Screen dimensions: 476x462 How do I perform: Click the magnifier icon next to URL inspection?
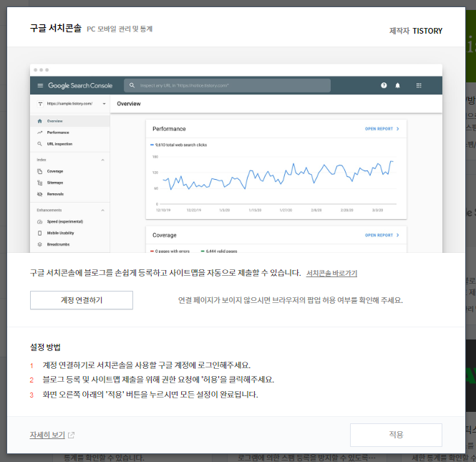click(40, 144)
